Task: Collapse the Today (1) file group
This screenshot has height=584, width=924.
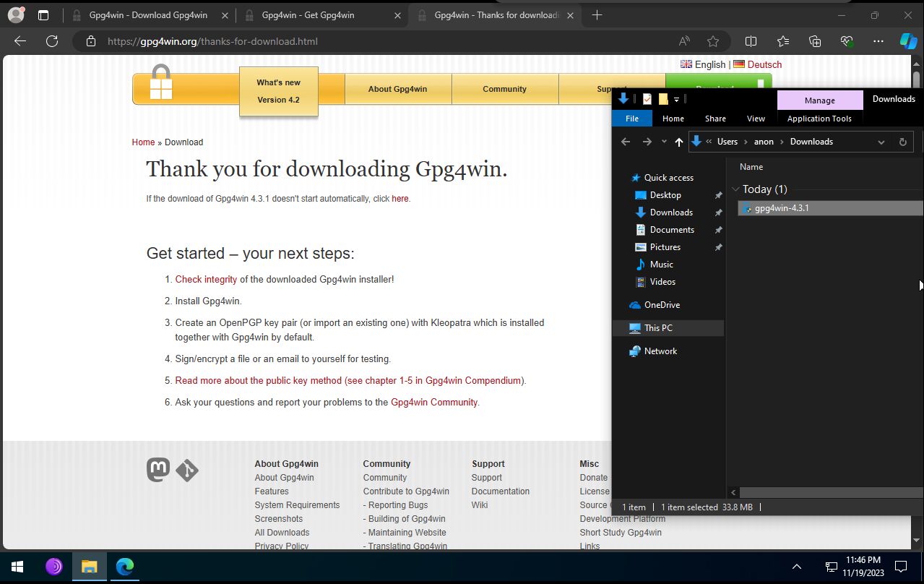Action: point(736,189)
